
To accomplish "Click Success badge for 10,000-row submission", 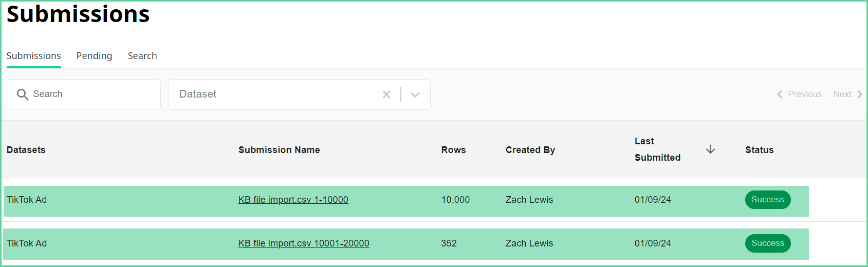I will coord(767,200).
